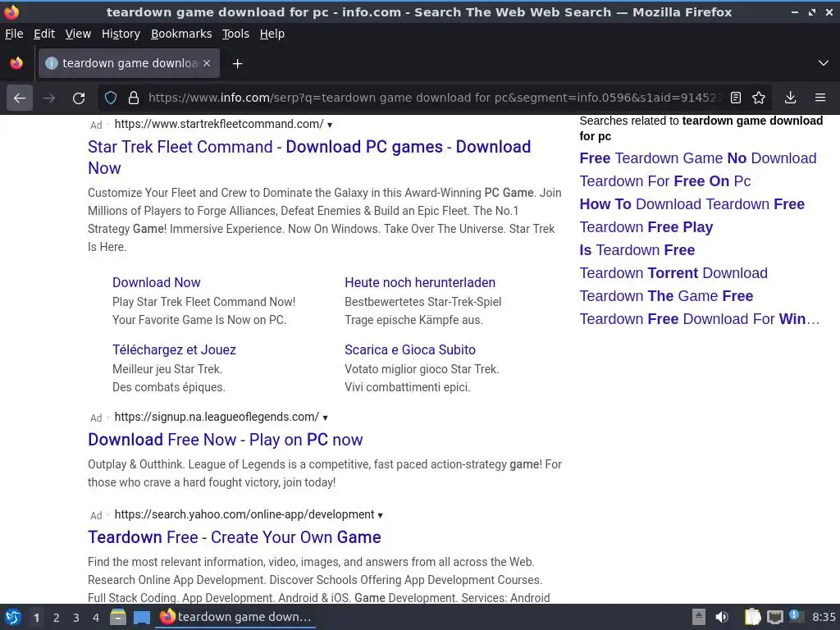Open the file manager taskbar icon
Screen dimensions: 840x630
click(x=118, y=617)
